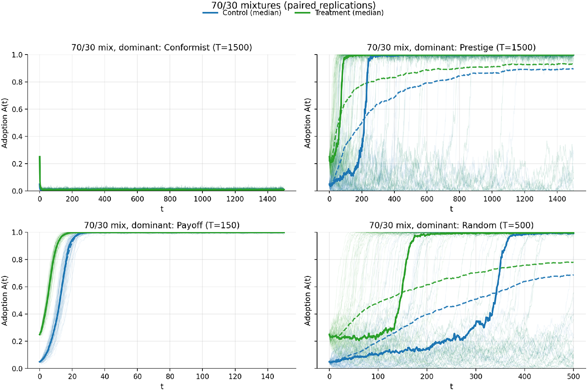Screen dimensions: 588x391
Task: Click the 't' x-axis label under the Prestige plot
Action: 451,209
